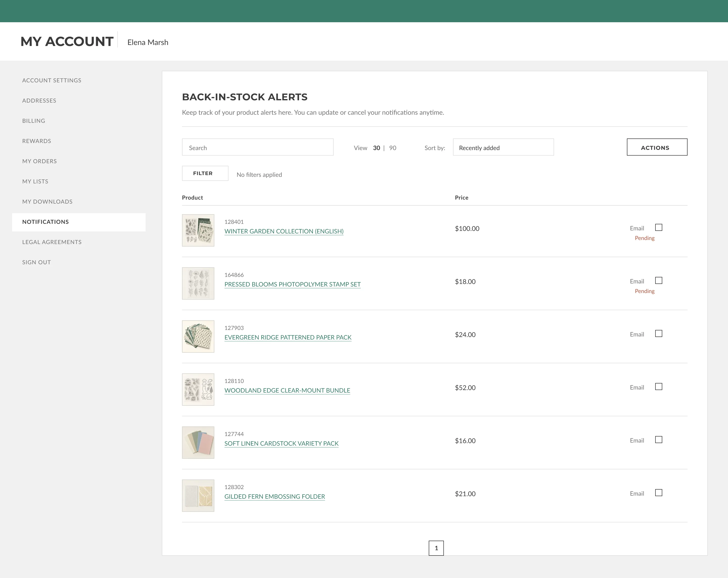Switch the view to 90 items
The image size is (728, 578).
(x=393, y=148)
